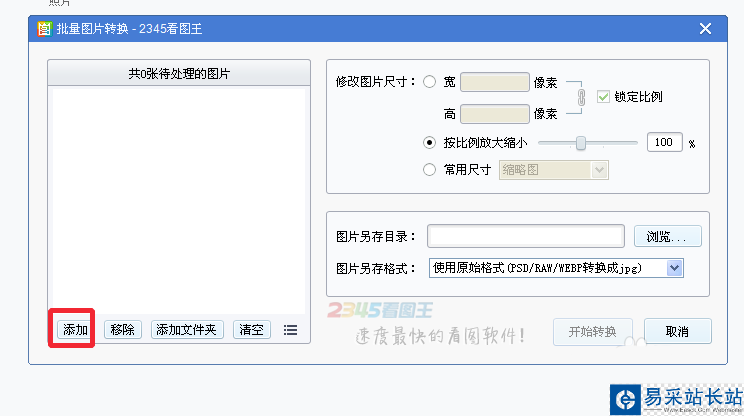This screenshot has width=744, height=416.
Task: Click the aspect ratio chain link icon
Action: (582, 98)
